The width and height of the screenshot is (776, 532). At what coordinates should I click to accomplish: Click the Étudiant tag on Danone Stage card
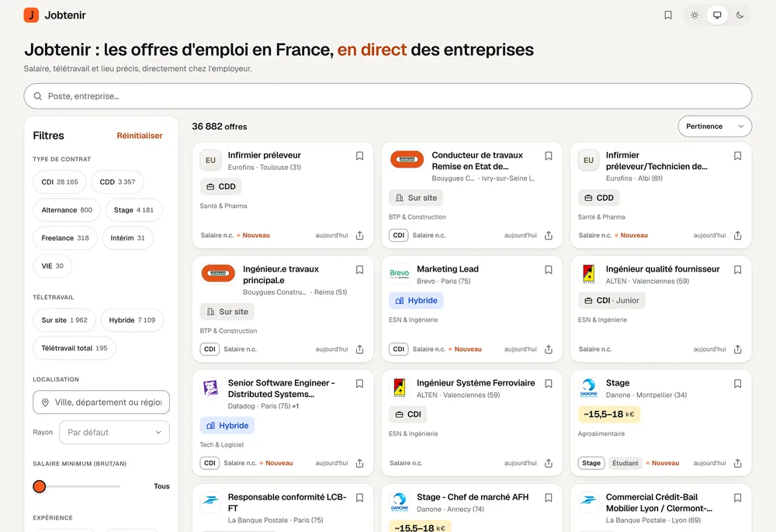point(625,463)
